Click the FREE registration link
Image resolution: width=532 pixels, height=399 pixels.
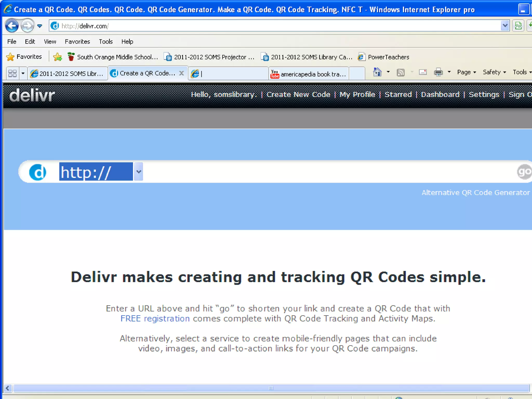(x=155, y=318)
